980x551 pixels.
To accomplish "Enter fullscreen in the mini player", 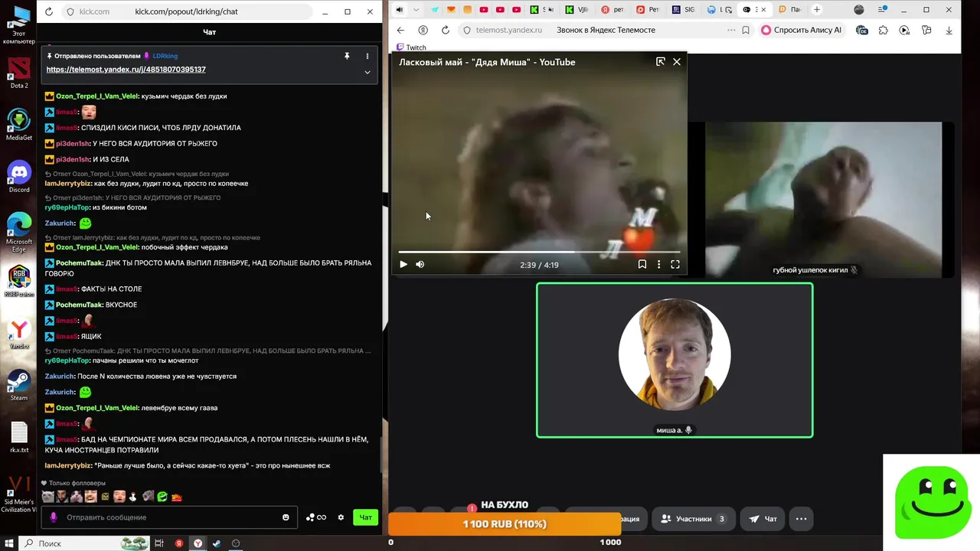I will pos(675,264).
